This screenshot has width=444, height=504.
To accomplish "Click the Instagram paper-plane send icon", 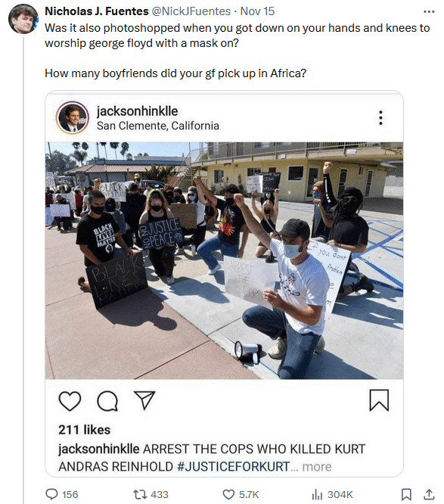I will click(x=144, y=400).
